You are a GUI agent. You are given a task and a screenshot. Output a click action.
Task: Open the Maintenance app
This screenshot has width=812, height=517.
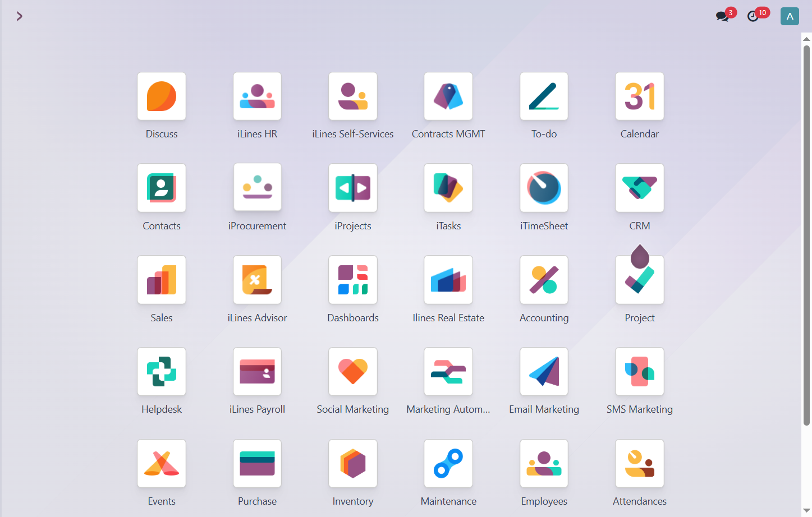448,464
